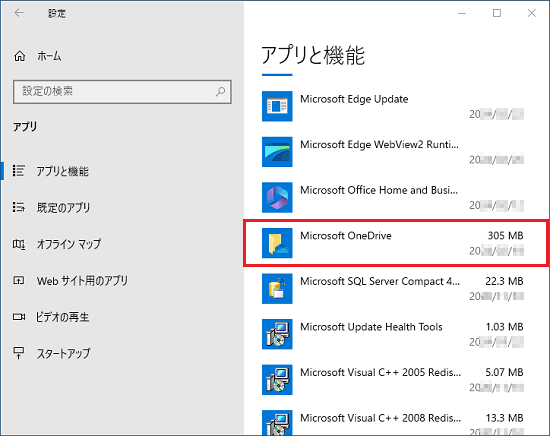Select the スタートアップ icon
The image size is (550, 436).
click(x=19, y=353)
